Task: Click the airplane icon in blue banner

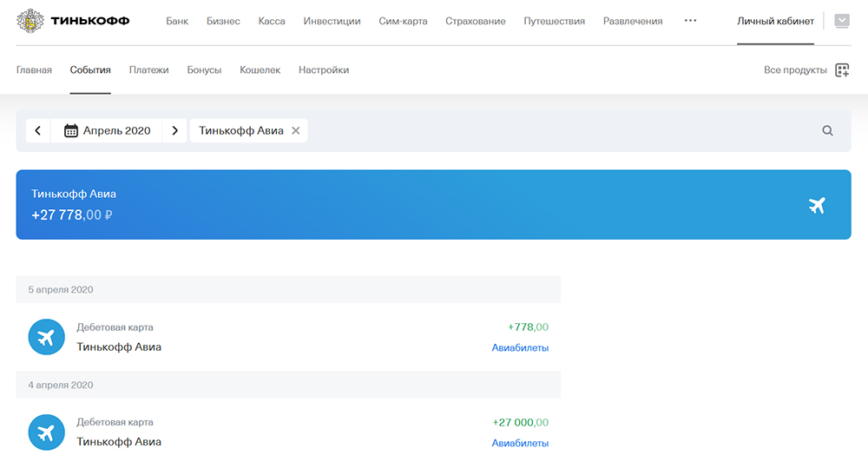Action: pyautogui.click(x=817, y=205)
